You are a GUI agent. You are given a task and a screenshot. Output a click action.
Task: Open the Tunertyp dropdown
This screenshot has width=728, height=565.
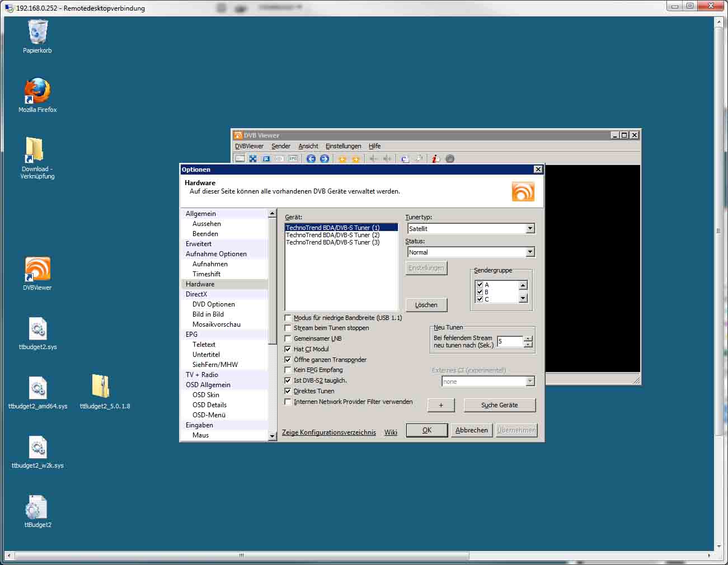(x=530, y=229)
